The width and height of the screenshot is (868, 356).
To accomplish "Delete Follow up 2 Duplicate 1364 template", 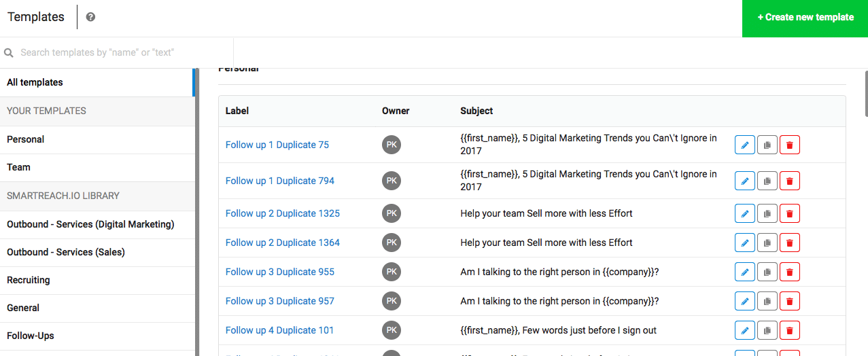I will pyautogui.click(x=790, y=243).
